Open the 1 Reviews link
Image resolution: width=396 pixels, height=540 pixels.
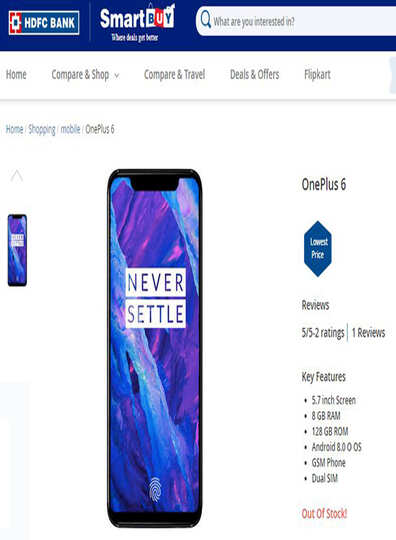(368, 333)
